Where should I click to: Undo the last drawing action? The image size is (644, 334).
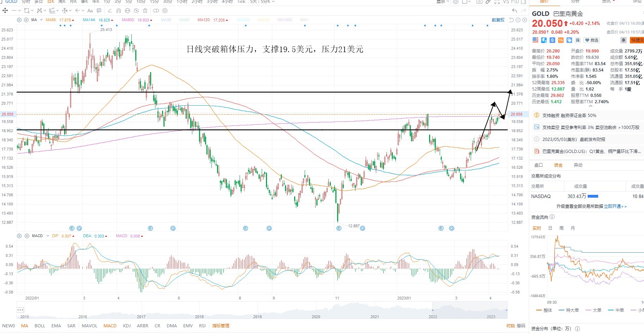[515, 11]
